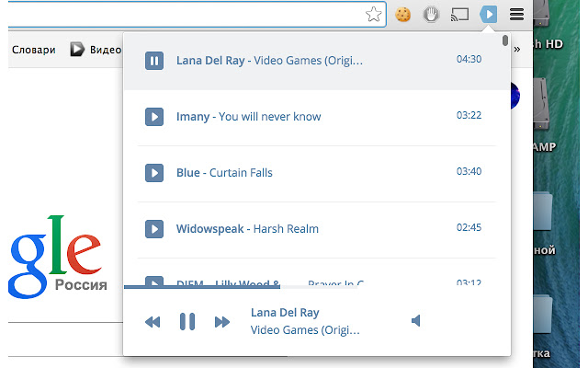Image resolution: width=588 pixels, height=368 pixels.
Task: Click the 03:40 track duration
Action: tap(469, 171)
